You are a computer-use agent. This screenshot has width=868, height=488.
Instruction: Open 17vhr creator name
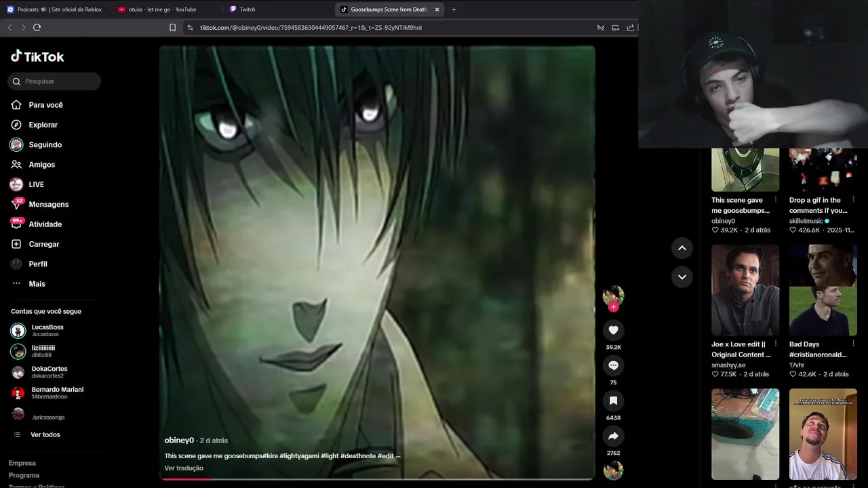coord(797,365)
